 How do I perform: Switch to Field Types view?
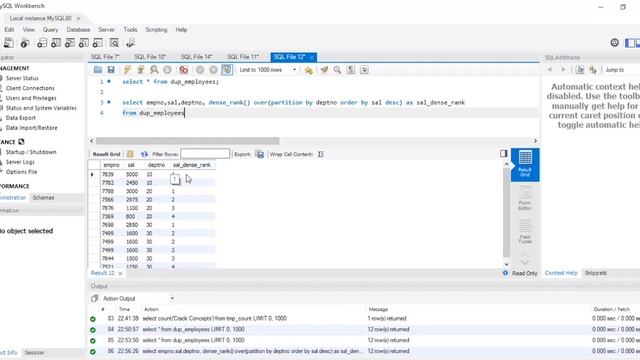coord(525,232)
